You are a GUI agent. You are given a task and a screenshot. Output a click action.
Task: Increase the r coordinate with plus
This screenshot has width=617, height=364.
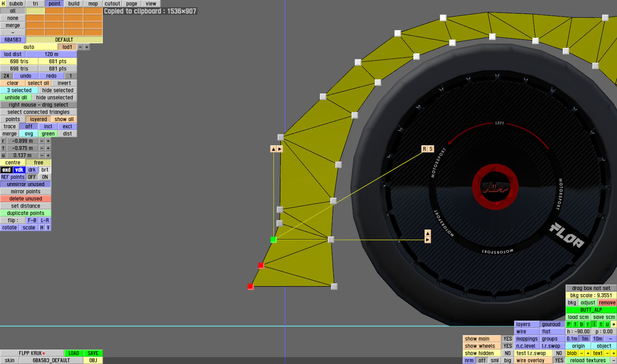tap(48, 141)
